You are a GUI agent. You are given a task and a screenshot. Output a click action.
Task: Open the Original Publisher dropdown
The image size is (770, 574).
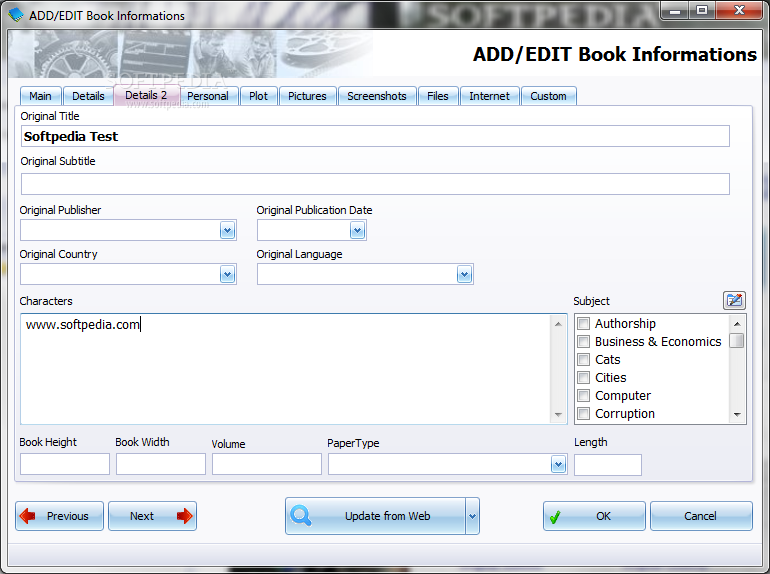click(227, 230)
